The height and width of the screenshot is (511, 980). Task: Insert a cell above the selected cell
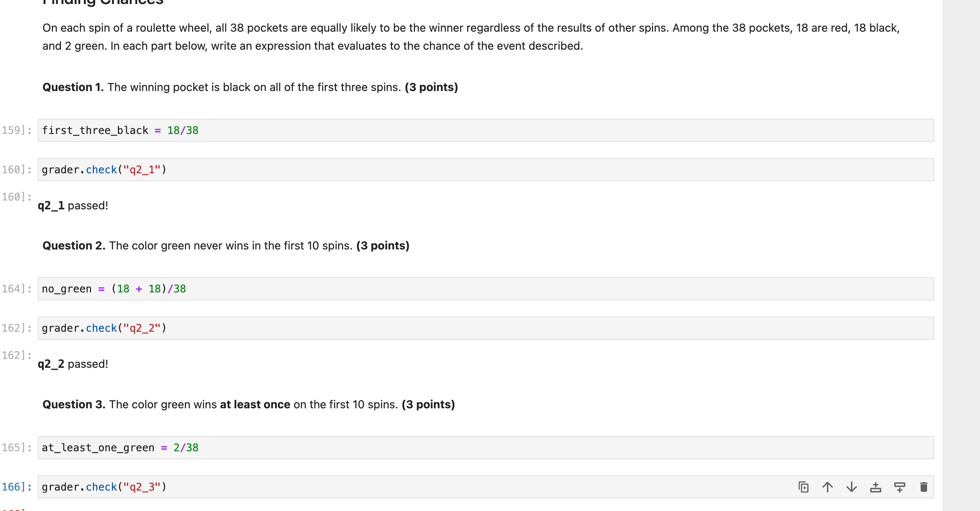(875, 487)
